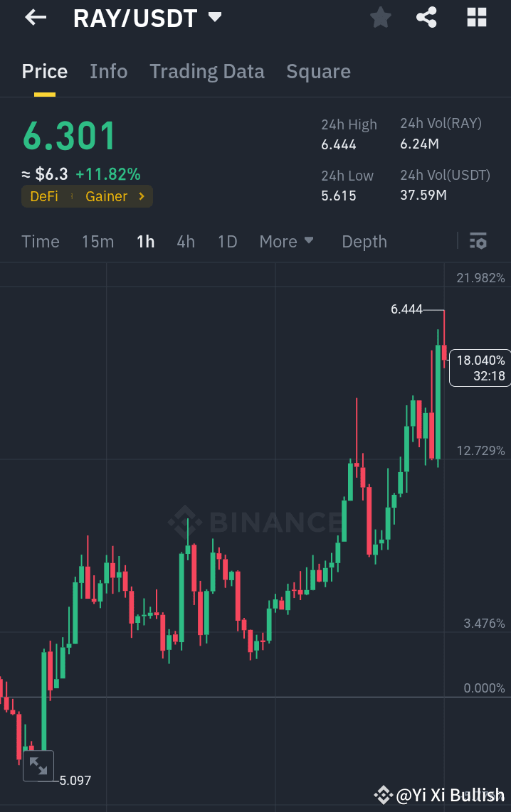511x812 pixels.
Task: Open the grid layout icon top right
Action: click(x=475, y=18)
